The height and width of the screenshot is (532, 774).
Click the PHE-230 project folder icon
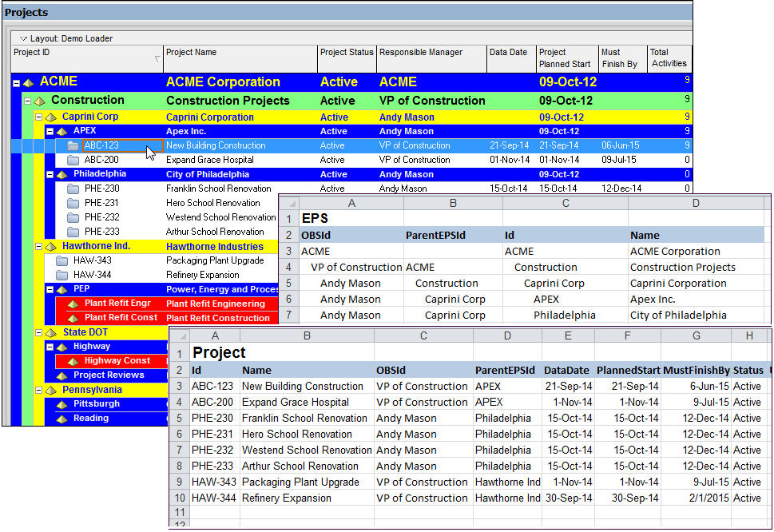73,189
